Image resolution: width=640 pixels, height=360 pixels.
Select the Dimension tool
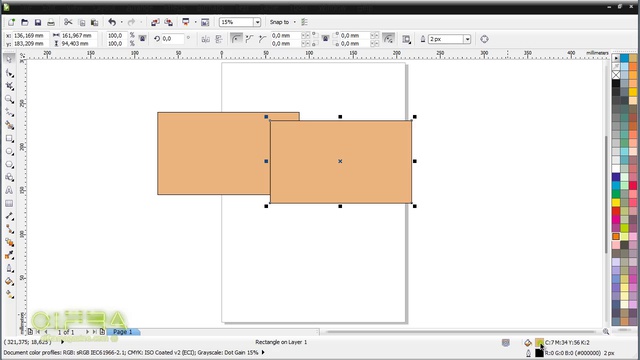9,216
